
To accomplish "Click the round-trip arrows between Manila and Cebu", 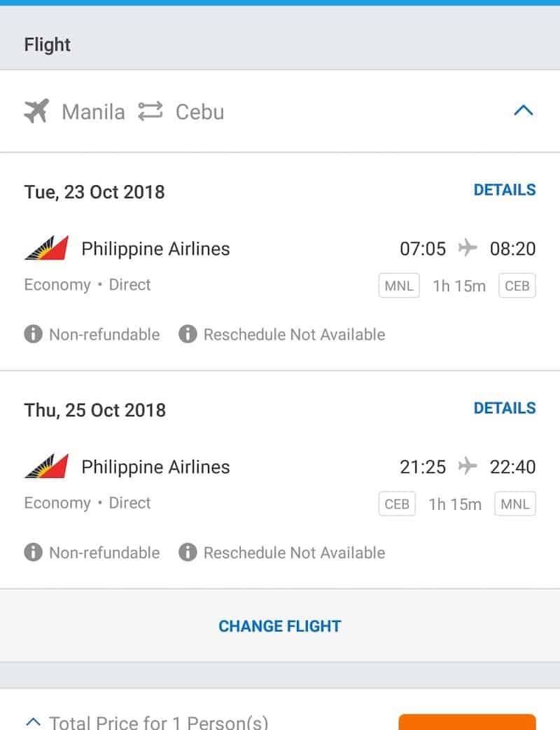I will click(x=150, y=111).
